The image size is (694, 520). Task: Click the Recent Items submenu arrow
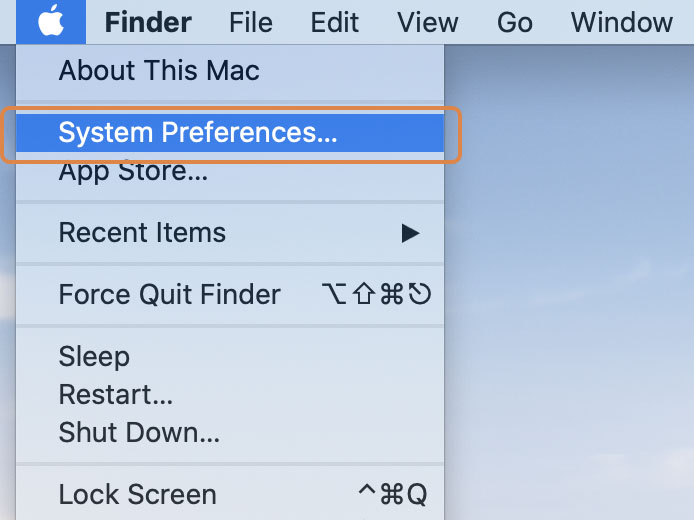410,233
